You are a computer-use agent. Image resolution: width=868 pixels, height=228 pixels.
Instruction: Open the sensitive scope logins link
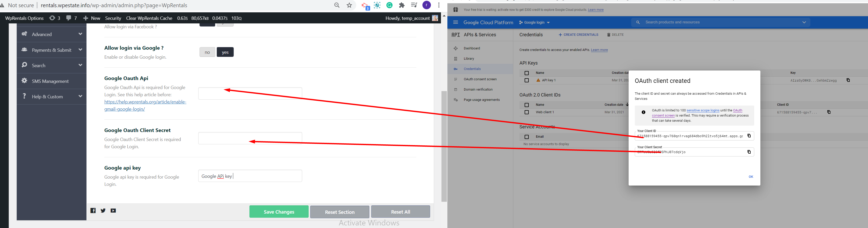pyautogui.click(x=703, y=110)
